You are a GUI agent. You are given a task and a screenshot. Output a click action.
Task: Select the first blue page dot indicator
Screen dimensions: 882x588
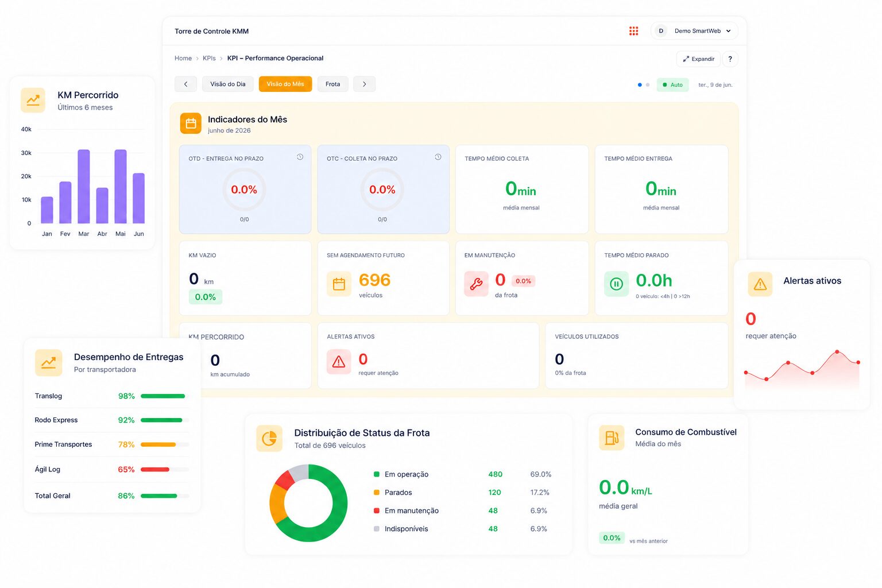coord(640,85)
